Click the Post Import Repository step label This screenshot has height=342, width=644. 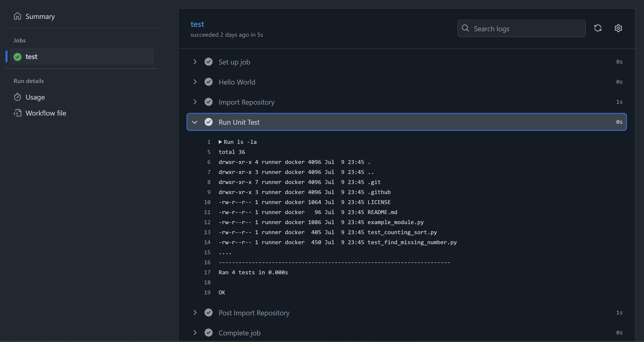coord(254,313)
